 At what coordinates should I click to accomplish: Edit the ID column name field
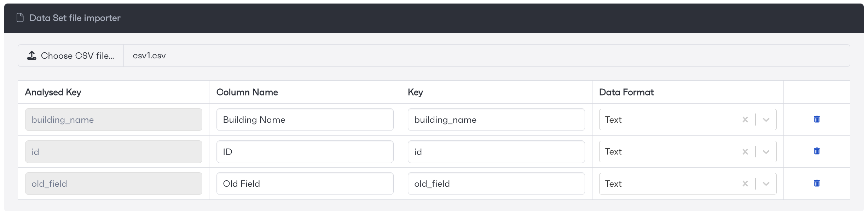coord(305,152)
